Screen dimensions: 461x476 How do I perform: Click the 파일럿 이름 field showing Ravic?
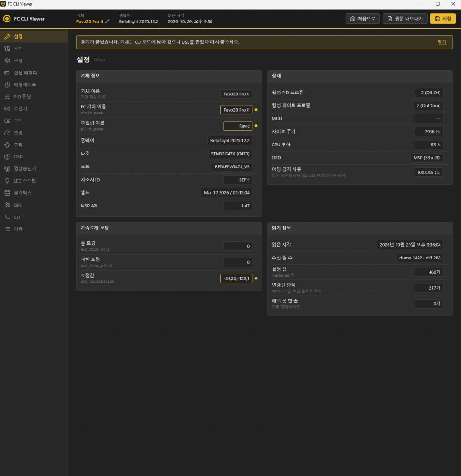(x=238, y=126)
